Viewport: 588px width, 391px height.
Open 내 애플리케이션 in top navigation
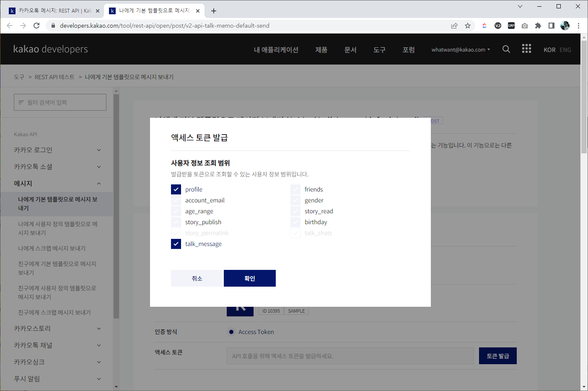[x=276, y=49]
